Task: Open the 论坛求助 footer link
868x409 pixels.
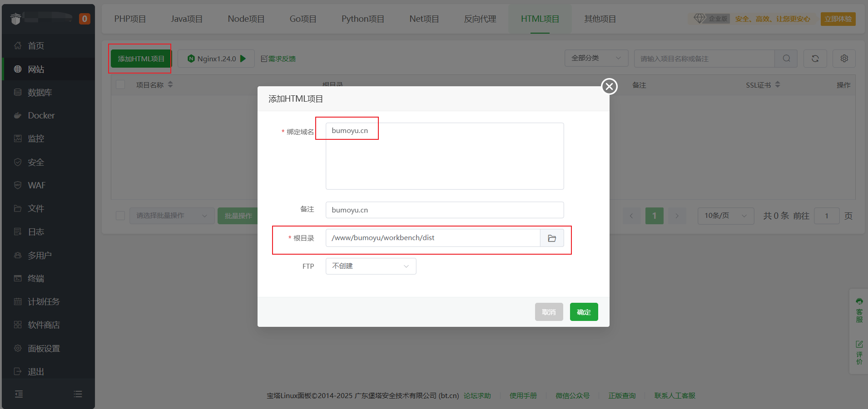Action: [477, 395]
